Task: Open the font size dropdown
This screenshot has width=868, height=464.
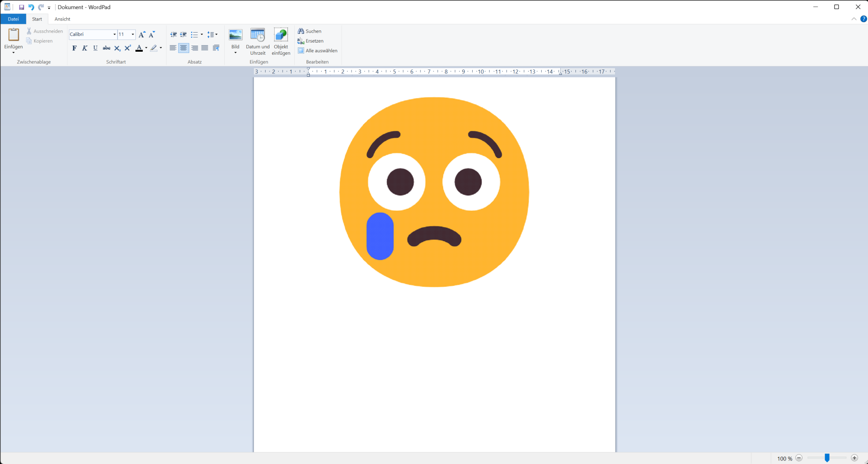Action: click(133, 34)
